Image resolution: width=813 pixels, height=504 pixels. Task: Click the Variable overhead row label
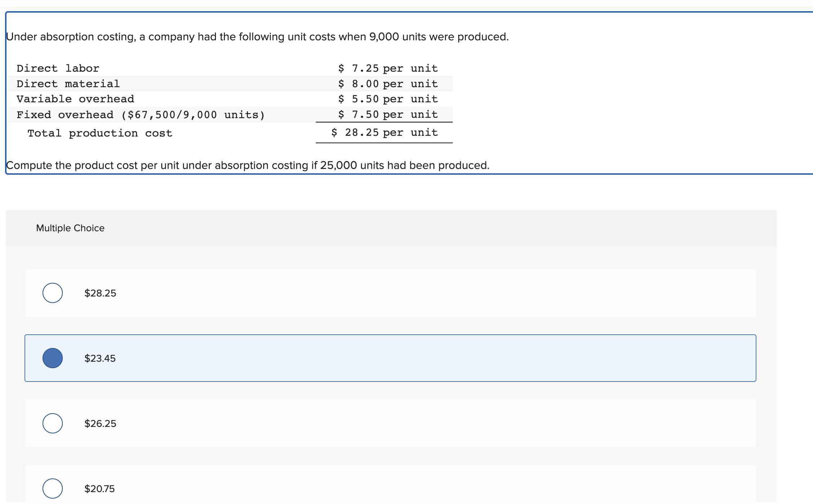(75, 99)
